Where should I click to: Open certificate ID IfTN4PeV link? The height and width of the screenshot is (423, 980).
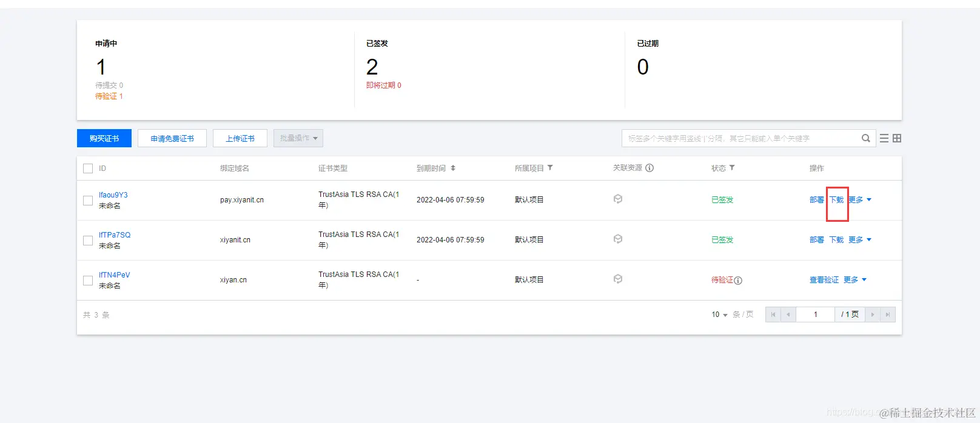click(115, 275)
